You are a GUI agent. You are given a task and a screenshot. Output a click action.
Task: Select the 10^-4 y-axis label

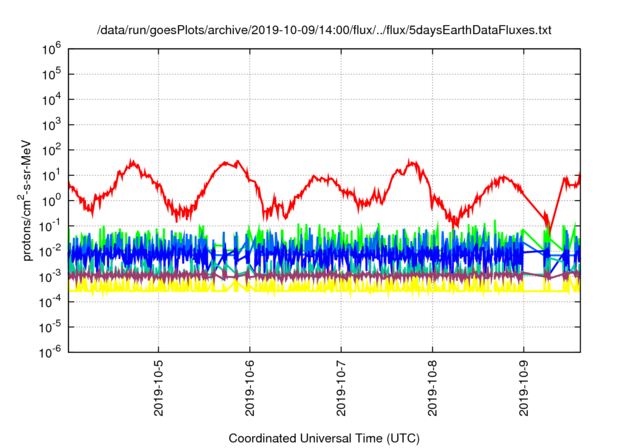[x=50, y=303]
